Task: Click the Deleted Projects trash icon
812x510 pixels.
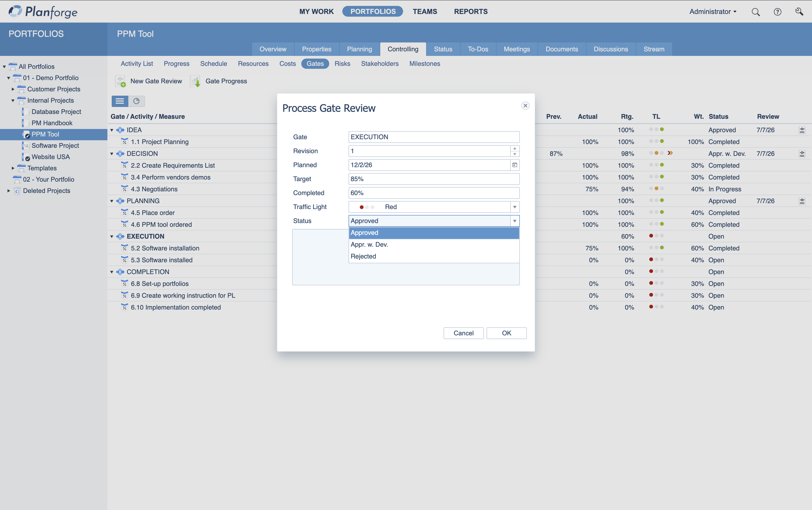Action: pos(17,191)
